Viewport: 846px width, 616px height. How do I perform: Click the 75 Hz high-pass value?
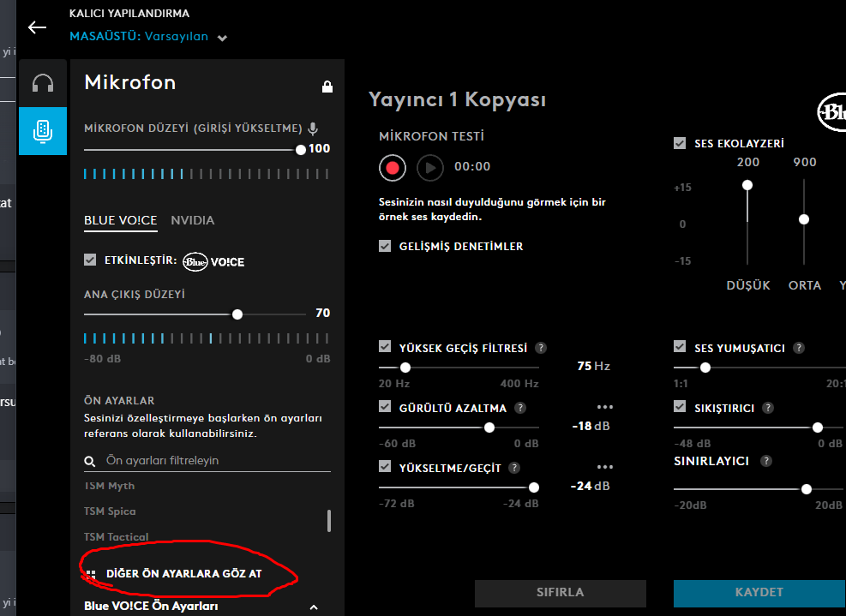point(593,366)
